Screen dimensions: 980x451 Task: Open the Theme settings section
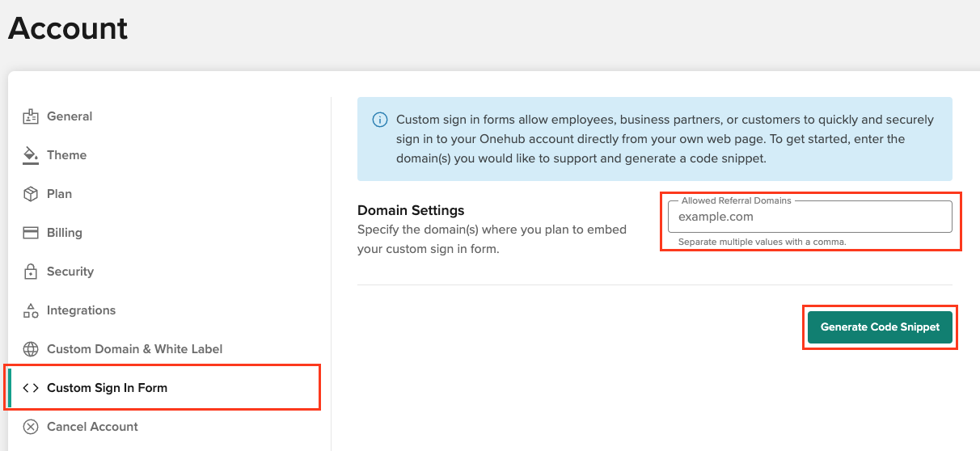(x=66, y=155)
